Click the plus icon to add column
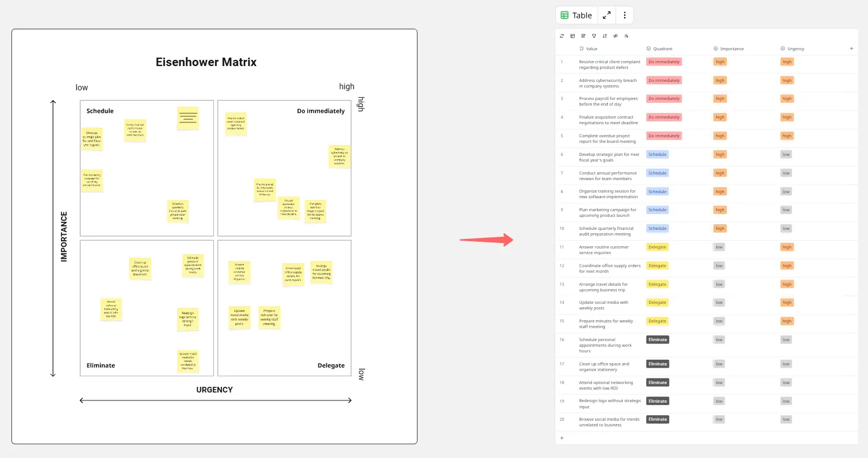Screen dimensions: 868x458 (x=852, y=49)
